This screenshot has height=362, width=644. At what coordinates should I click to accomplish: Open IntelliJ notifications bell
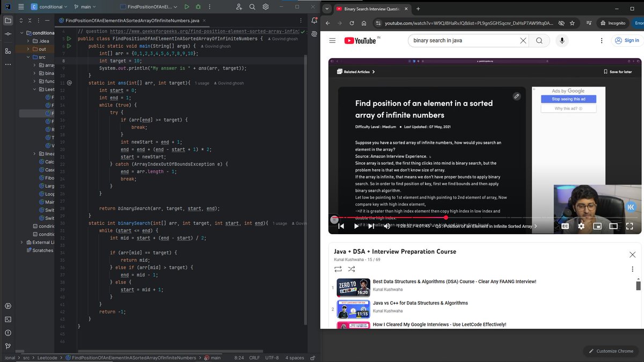pos(314,20)
